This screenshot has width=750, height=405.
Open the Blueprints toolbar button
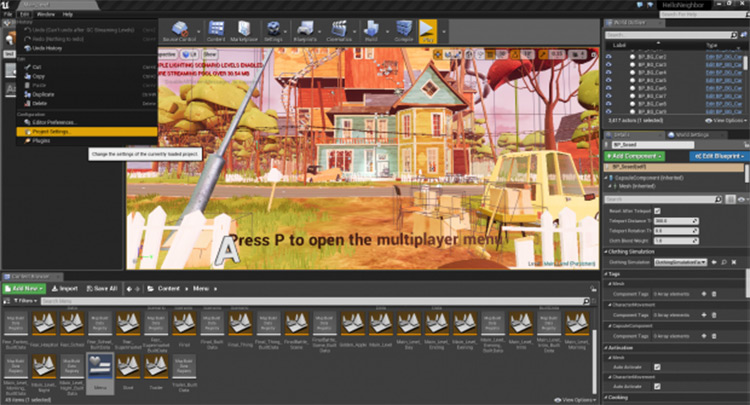click(305, 32)
